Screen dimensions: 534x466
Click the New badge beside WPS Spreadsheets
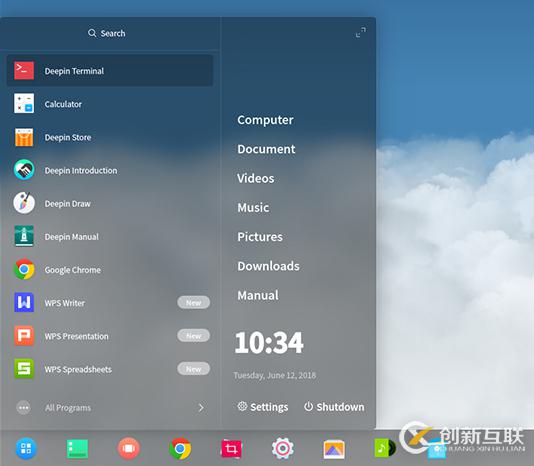pos(193,369)
